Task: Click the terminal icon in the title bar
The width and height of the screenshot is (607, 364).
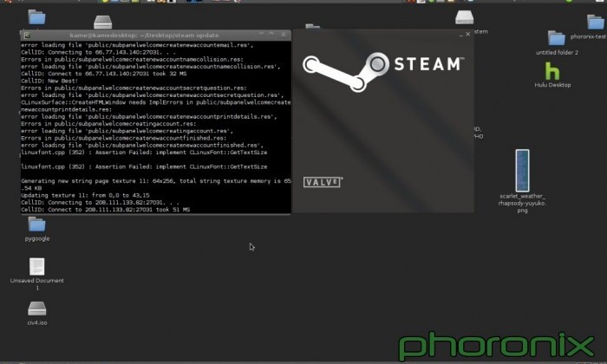Action: [27, 36]
